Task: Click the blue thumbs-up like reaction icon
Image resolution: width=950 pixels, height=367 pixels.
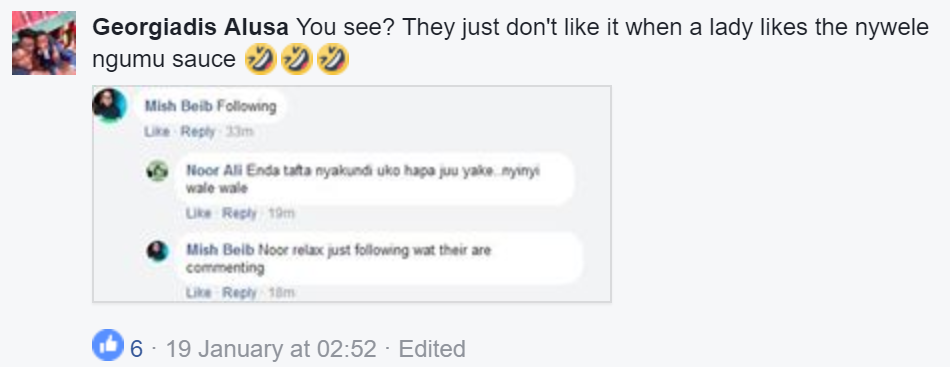Action: click(107, 345)
